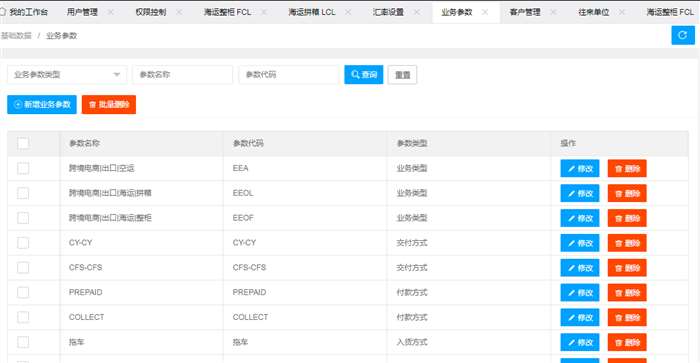Delete the 拖车 row with 删除
This screenshot has width=700, height=363.
pyautogui.click(x=627, y=342)
